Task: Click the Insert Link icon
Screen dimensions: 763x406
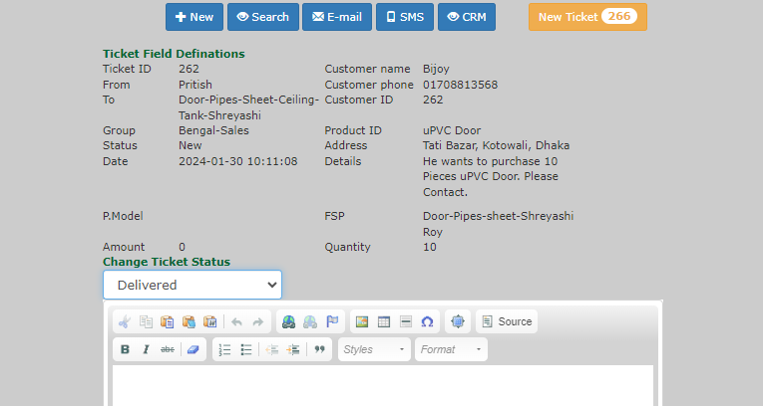Action: [x=288, y=322]
